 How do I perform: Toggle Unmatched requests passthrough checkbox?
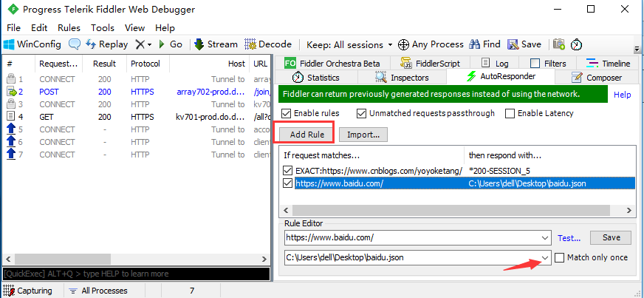361,113
